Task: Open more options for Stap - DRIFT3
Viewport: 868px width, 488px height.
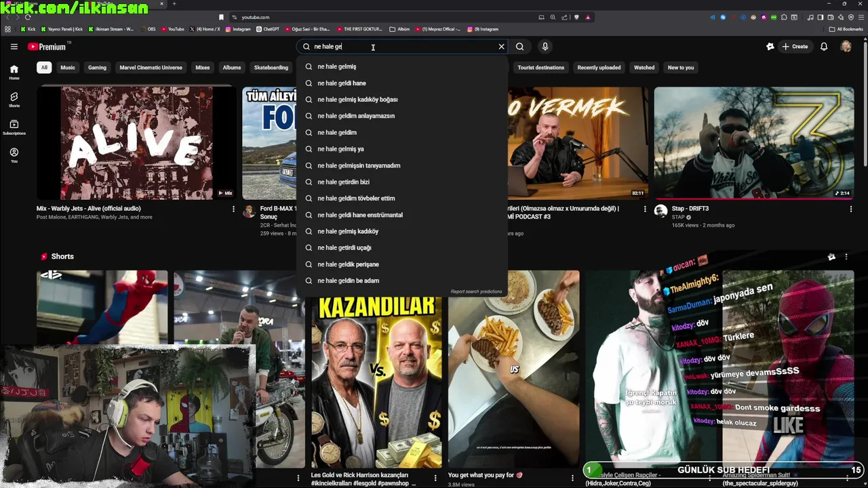Action: point(850,209)
